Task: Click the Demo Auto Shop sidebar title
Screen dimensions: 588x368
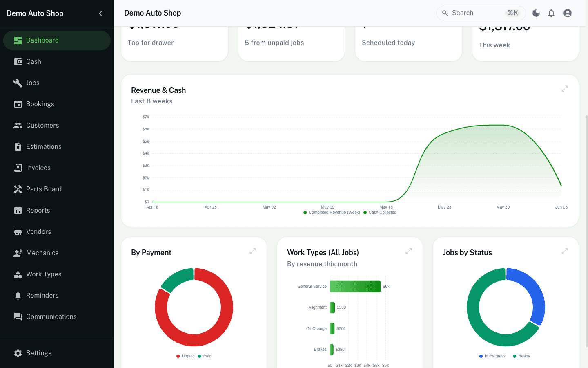Action: click(35, 13)
